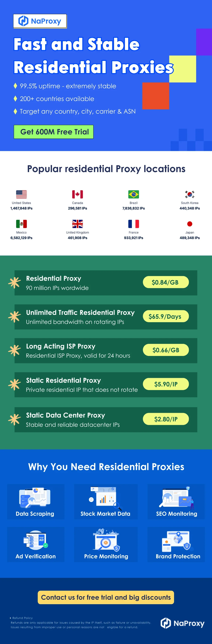212x644 pixels.
Task: Click the Get 600M Free Trial button
Action: (x=54, y=132)
